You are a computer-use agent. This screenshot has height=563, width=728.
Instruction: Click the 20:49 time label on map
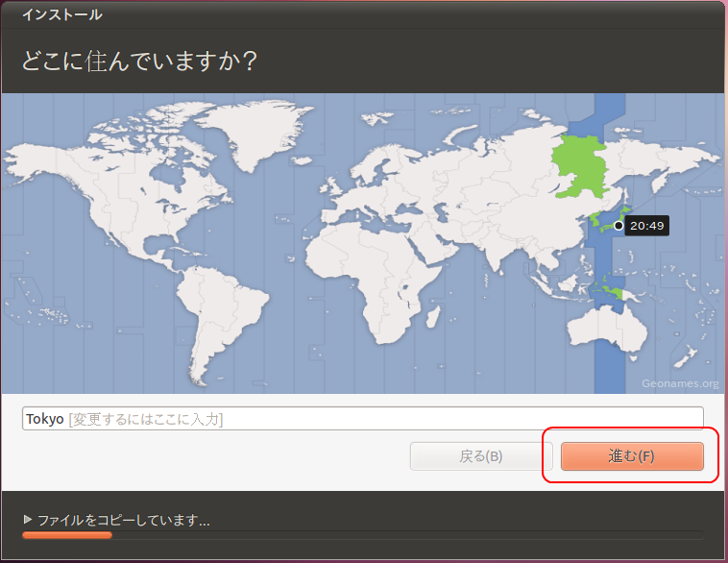646,226
